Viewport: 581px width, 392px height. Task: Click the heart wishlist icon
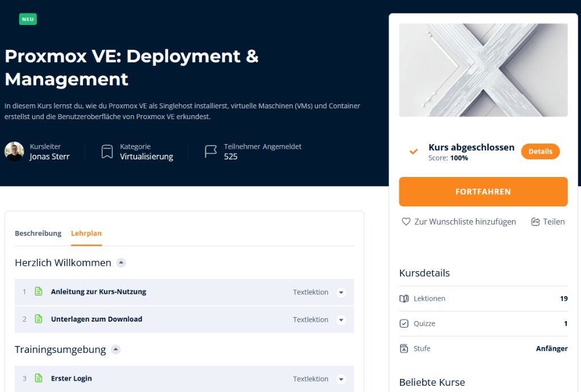(406, 222)
